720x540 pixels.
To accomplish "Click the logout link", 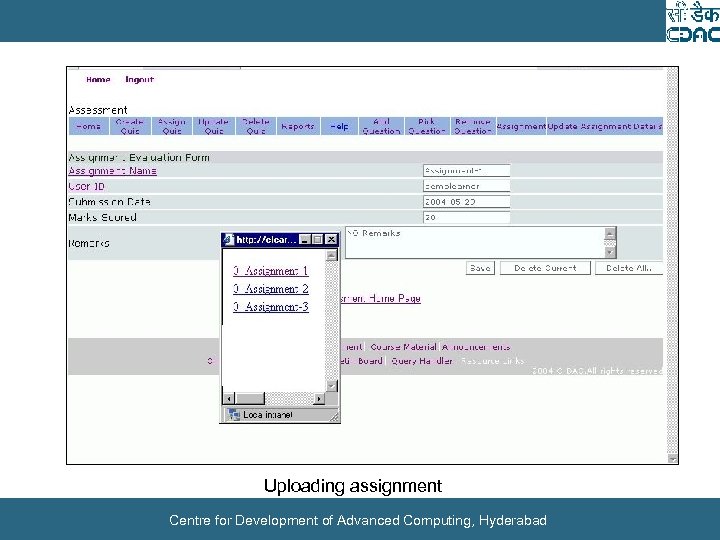I will [x=139, y=79].
